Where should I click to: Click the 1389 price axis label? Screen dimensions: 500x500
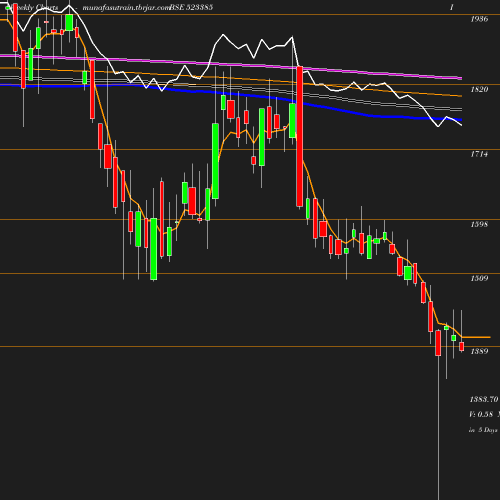(479, 351)
